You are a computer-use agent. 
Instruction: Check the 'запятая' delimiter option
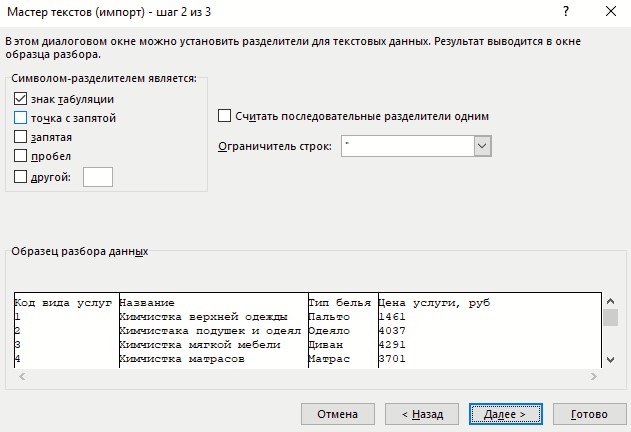click(21, 136)
